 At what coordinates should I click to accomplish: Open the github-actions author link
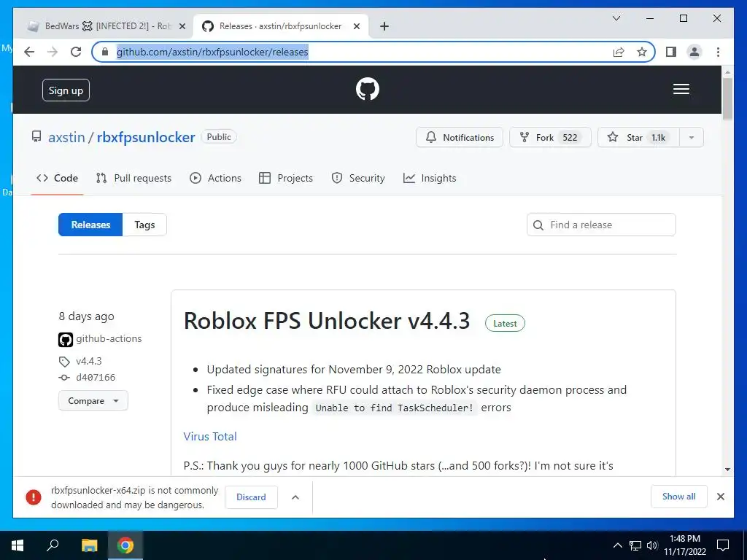(x=109, y=339)
